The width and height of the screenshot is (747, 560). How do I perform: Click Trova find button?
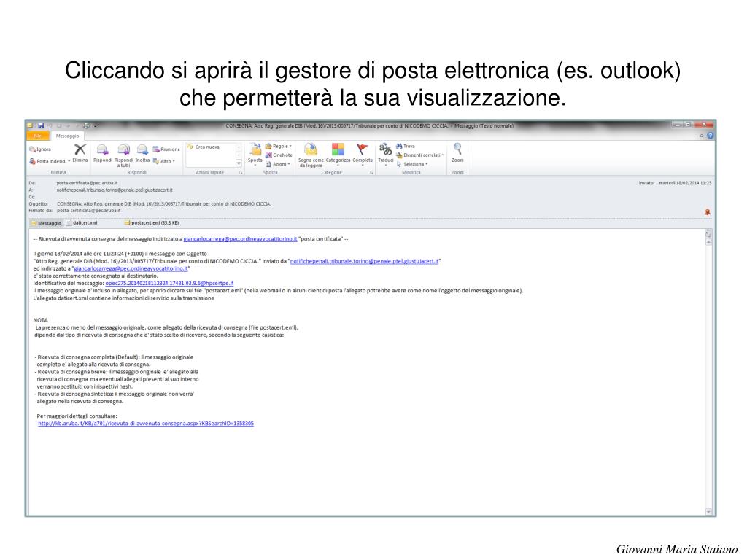(x=406, y=146)
